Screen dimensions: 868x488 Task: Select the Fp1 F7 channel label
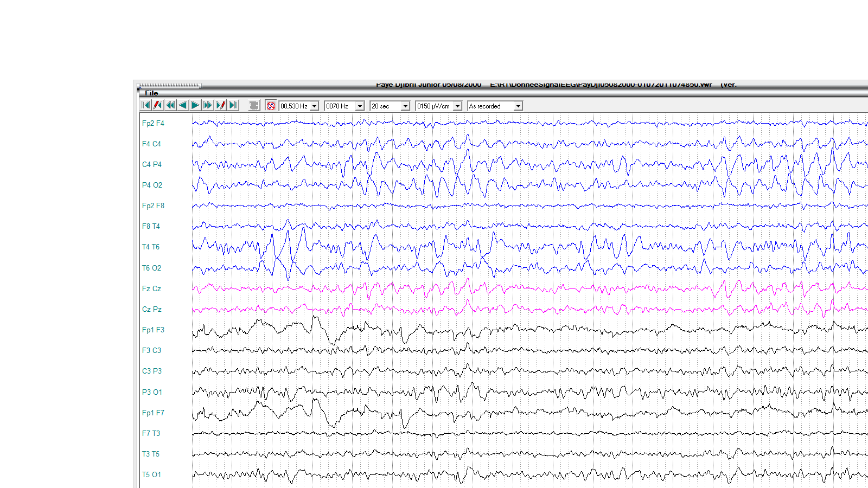click(153, 413)
